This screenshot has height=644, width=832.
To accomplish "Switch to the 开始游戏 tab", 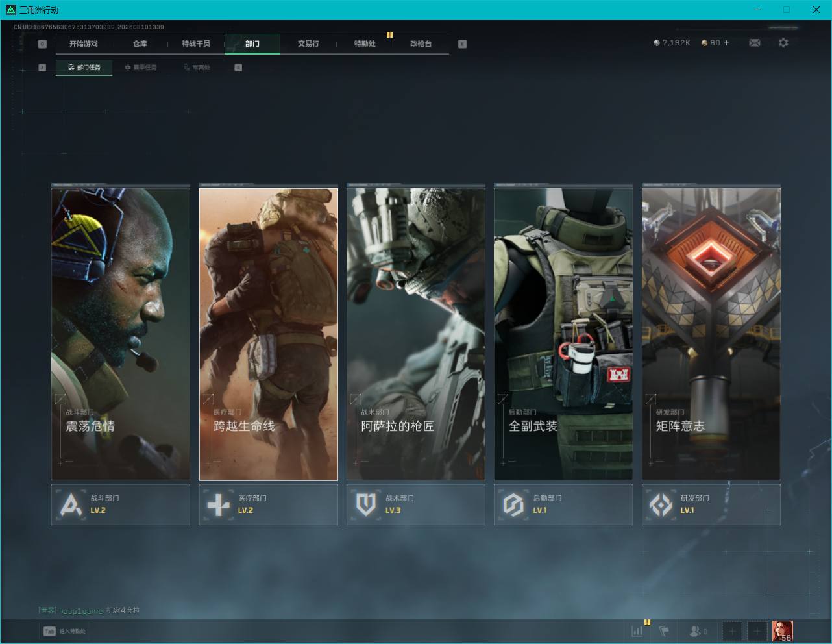I will [84, 43].
